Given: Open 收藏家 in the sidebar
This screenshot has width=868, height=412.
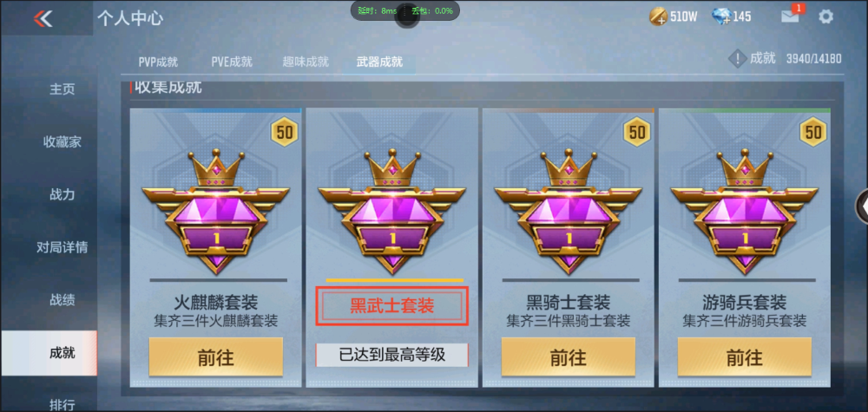Looking at the screenshot, I should point(62,142).
